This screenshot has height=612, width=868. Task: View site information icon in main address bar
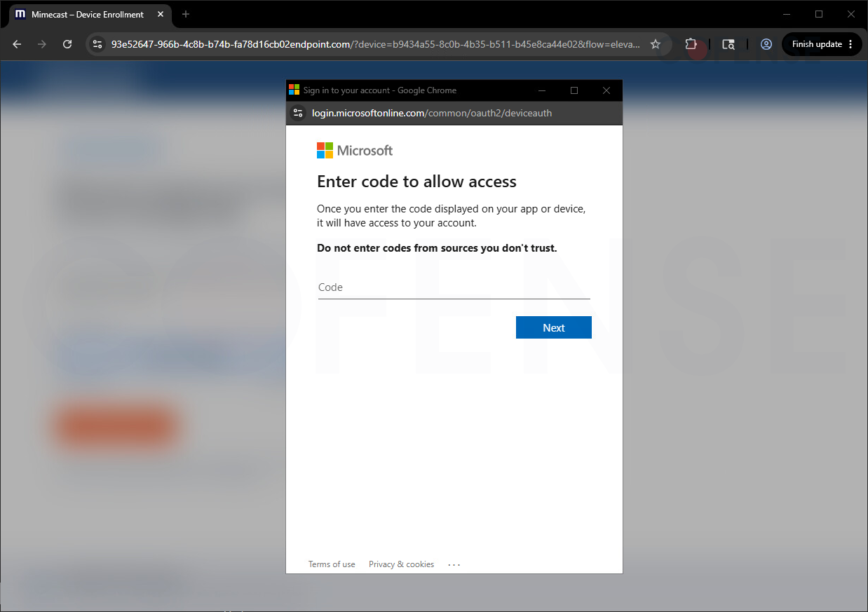[x=97, y=44]
